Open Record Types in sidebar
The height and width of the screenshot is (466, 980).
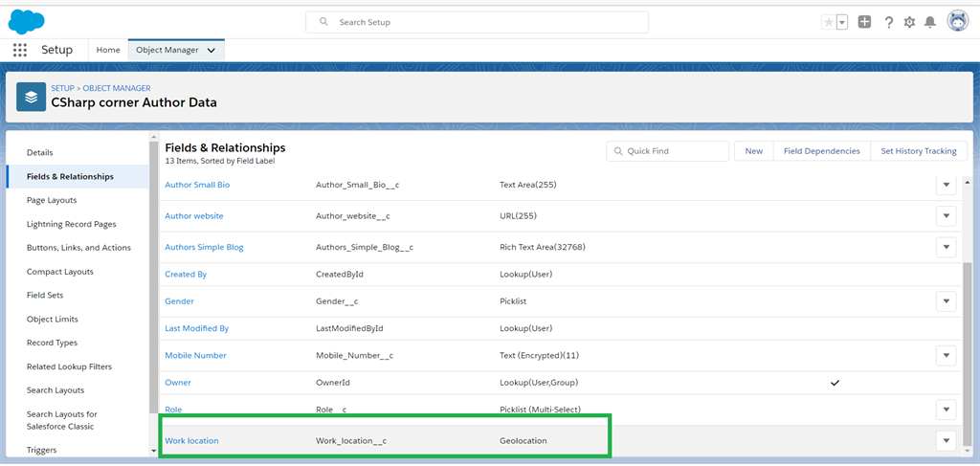click(52, 343)
